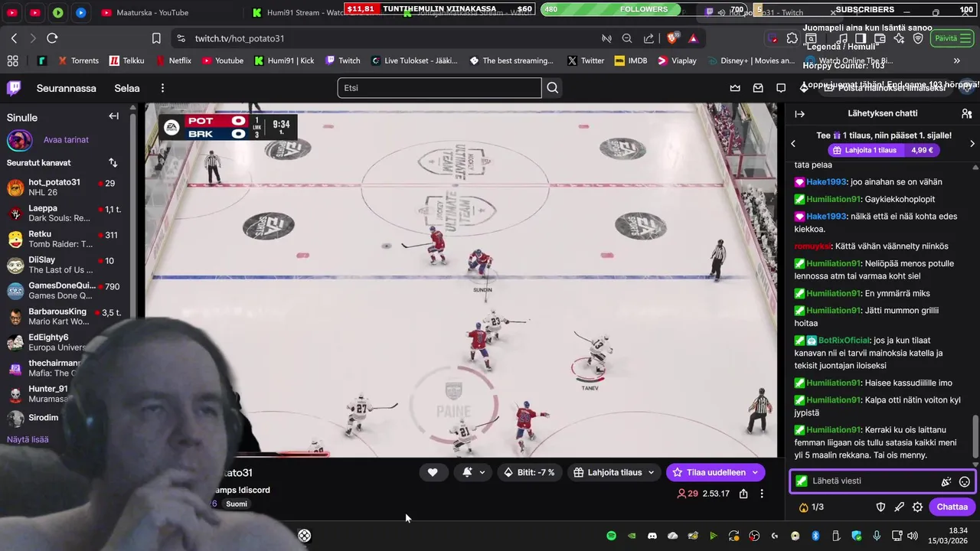Open Retku channel in sidebar
Image resolution: width=980 pixels, height=551 pixels.
65,239
